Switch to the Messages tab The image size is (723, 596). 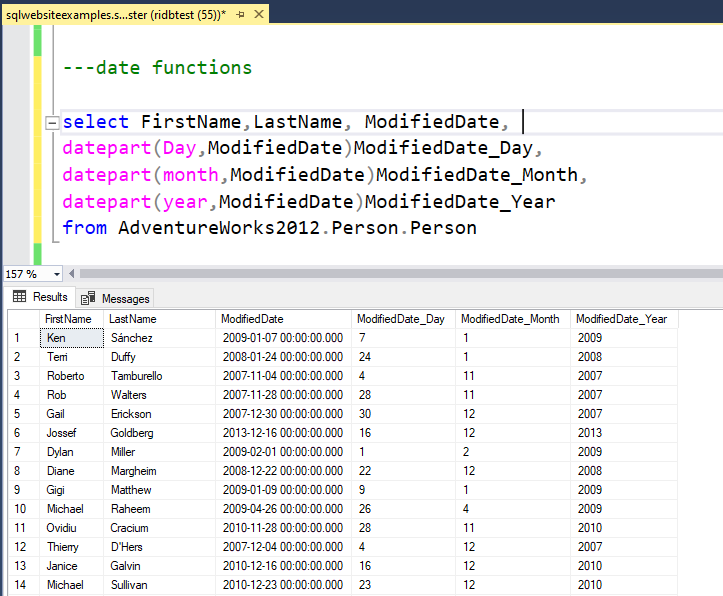pos(116,298)
